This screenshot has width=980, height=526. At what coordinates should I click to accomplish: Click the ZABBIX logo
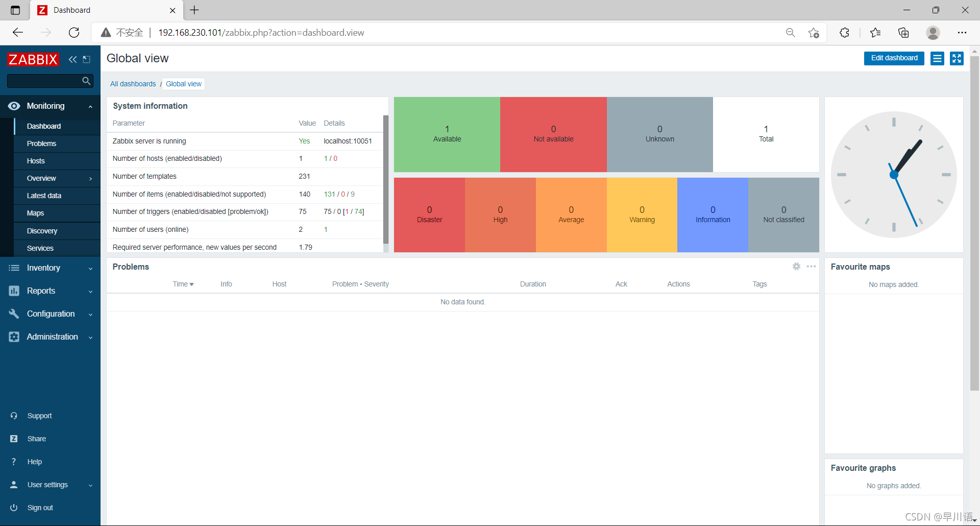[x=33, y=59]
